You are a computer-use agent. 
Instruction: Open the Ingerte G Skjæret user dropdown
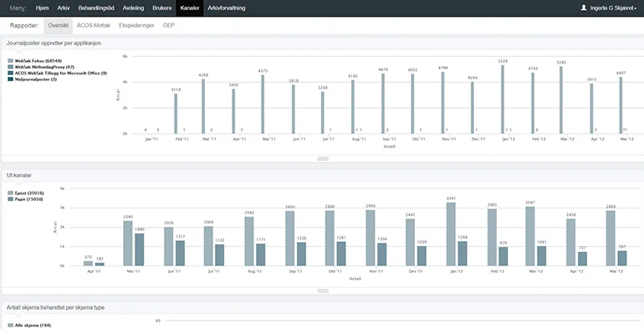(609, 8)
